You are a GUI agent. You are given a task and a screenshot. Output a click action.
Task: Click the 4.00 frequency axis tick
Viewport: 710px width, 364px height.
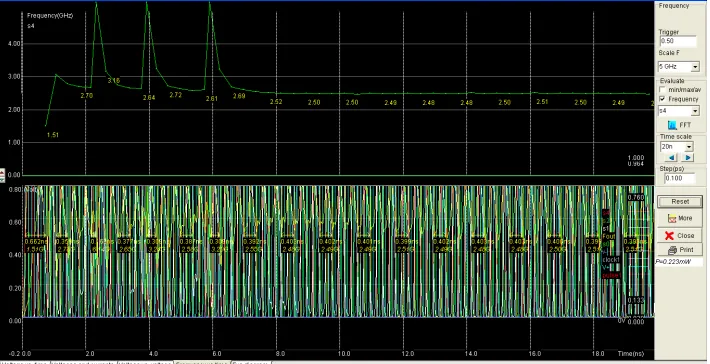click(14, 44)
